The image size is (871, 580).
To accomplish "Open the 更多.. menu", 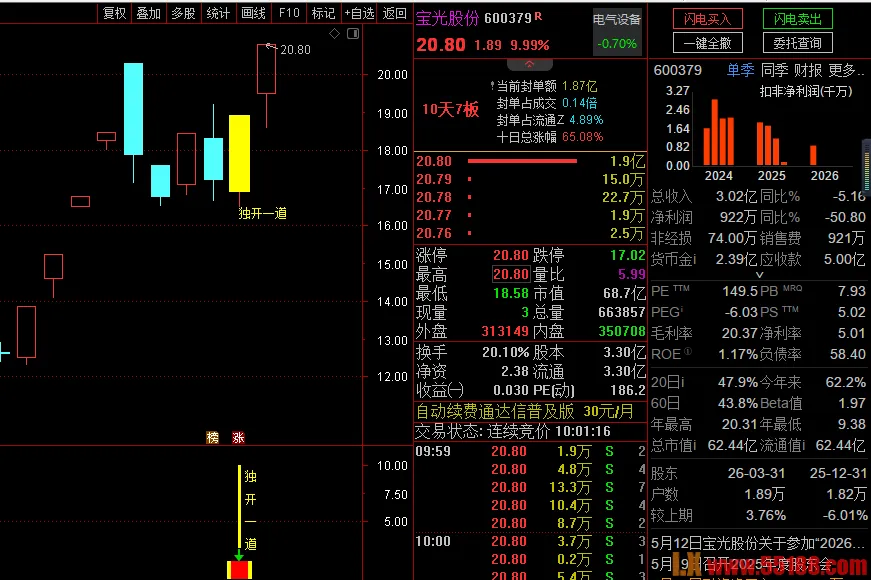I will pyautogui.click(x=846, y=70).
